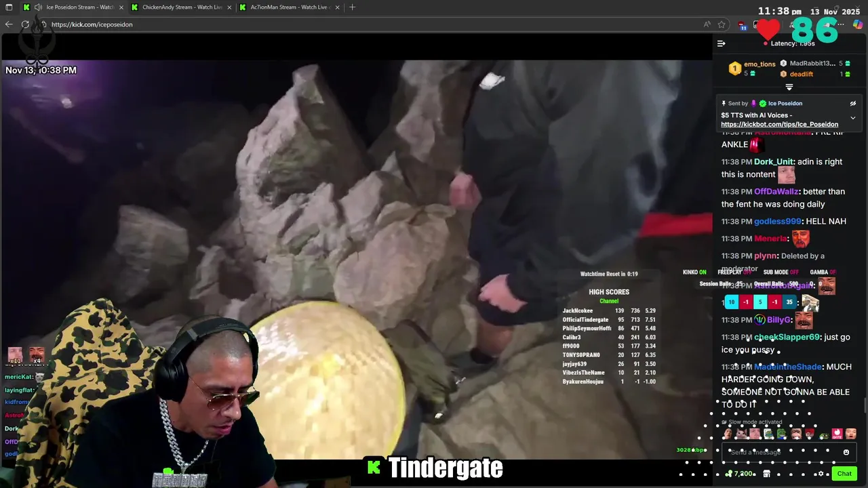View the 7,200 channel points balance
This screenshot has height=488, width=868.
coord(739,474)
